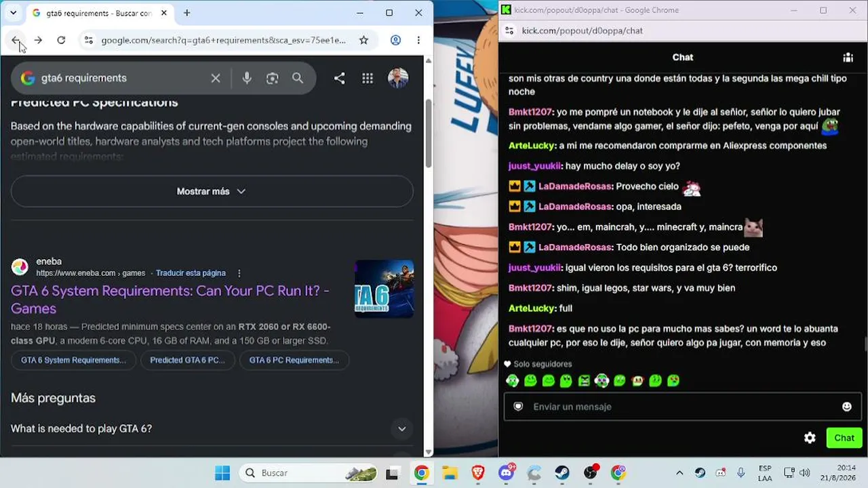View site information for google.com
The image size is (868, 488).
coord(88,40)
